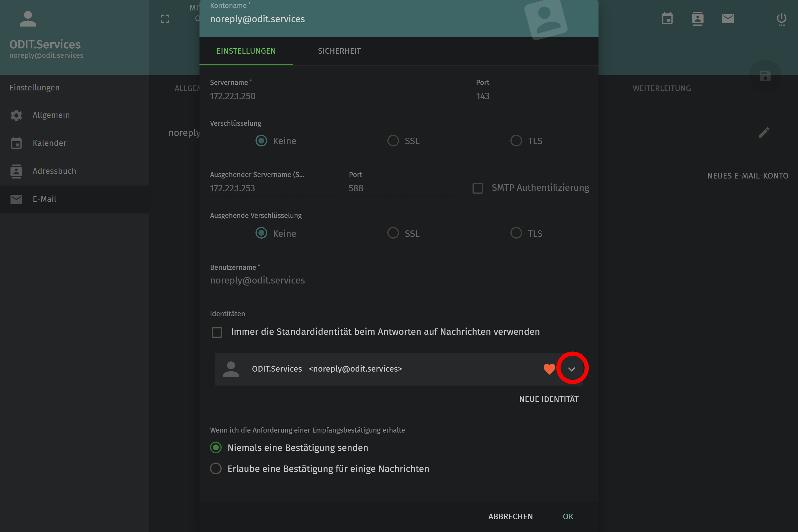The height and width of the screenshot is (532, 798).
Task: Click Abbrechen to cancel dialog
Action: point(510,516)
